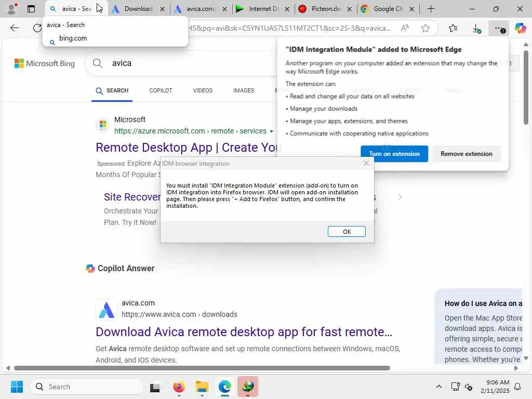Image resolution: width=532 pixels, height=399 pixels.
Task: Click the network tray icon
Action: point(455,387)
